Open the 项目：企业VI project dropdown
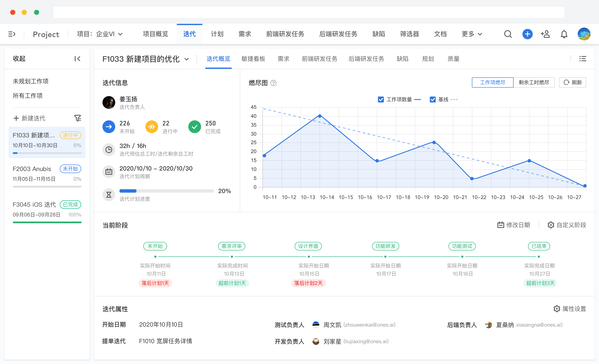This screenshot has width=599, height=364. (100, 34)
